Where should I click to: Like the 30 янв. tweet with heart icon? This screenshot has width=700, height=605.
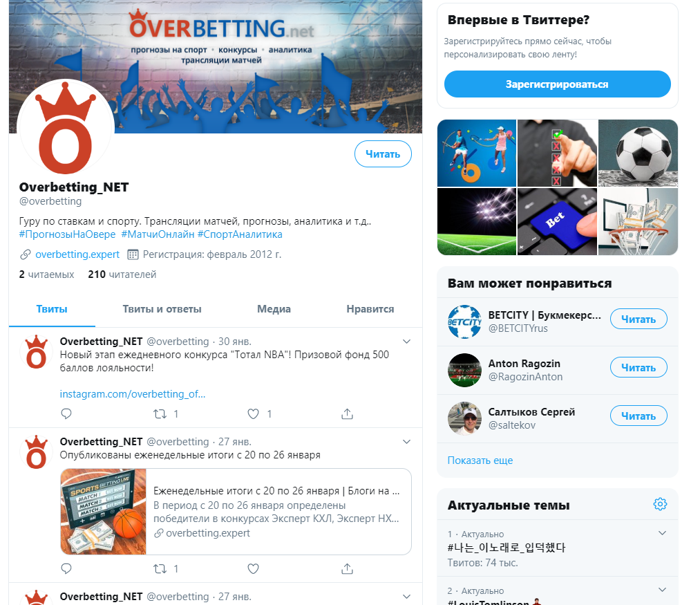[253, 413]
